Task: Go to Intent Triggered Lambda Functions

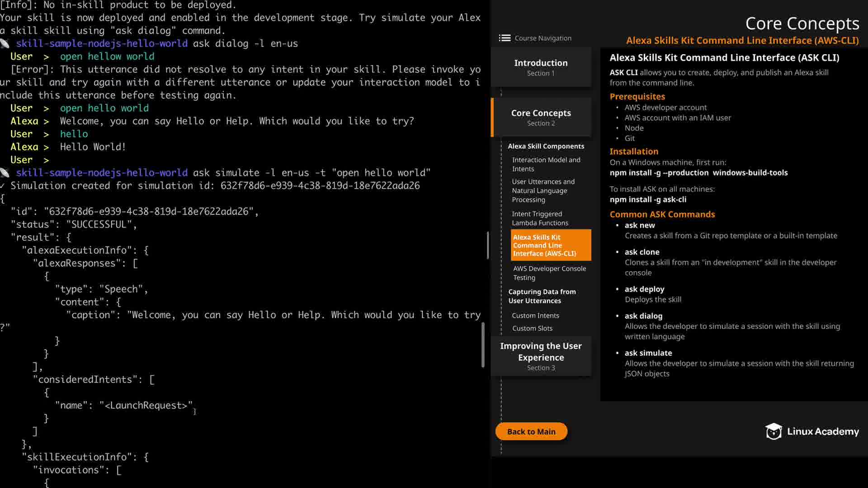Action: 540,218
